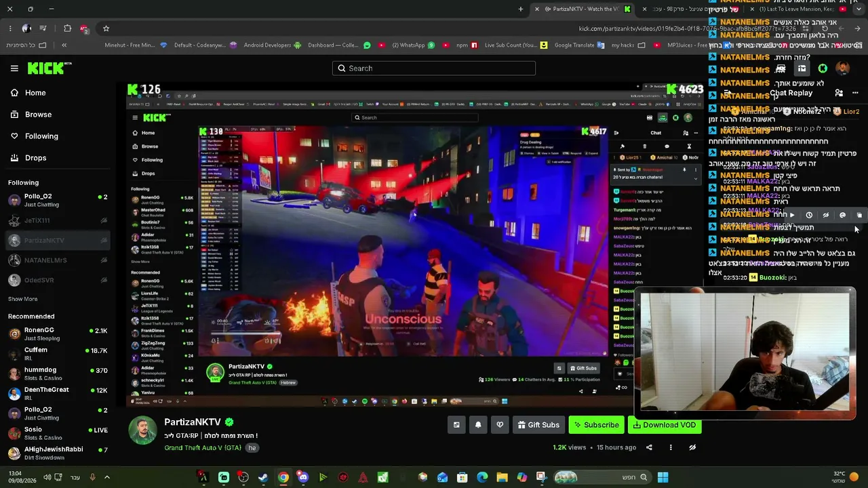This screenshot has height=488, width=868.
Task: Open Microsoft Edge from taskbar
Action: click(482, 477)
